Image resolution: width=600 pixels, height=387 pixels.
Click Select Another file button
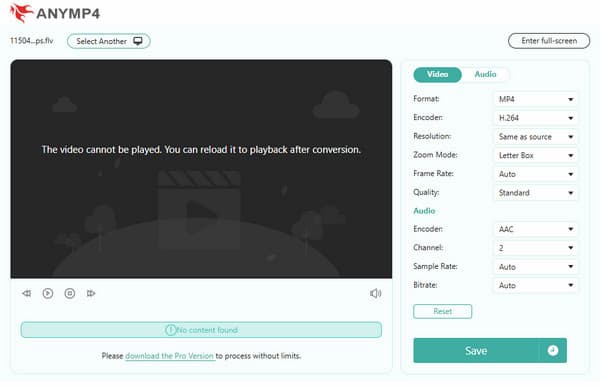pyautogui.click(x=109, y=41)
